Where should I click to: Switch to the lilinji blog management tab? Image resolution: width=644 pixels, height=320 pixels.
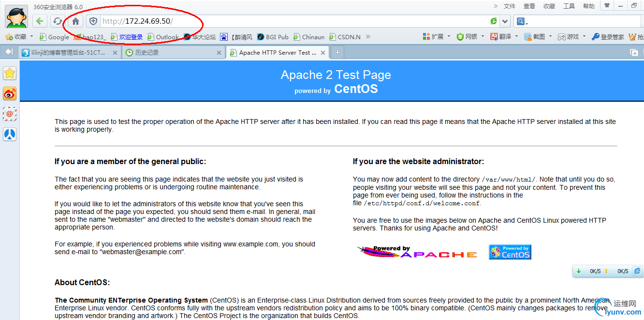pyautogui.click(x=70, y=53)
